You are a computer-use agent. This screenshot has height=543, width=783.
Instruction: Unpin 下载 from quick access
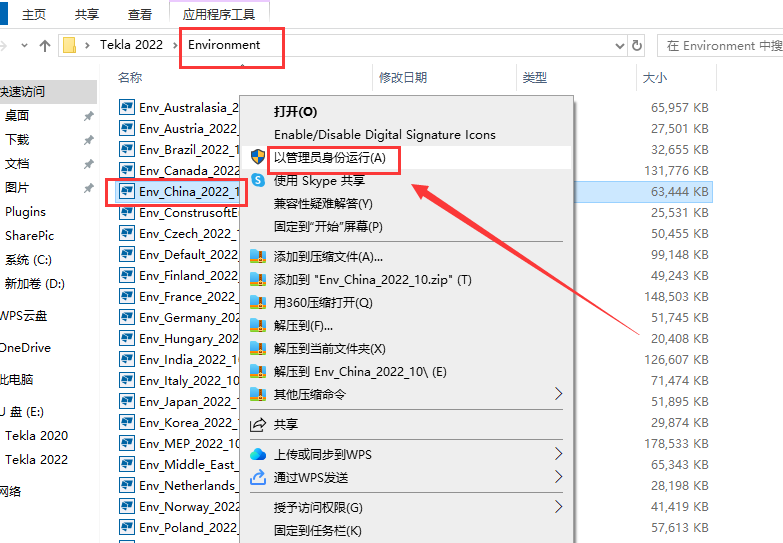click(x=88, y=140)
